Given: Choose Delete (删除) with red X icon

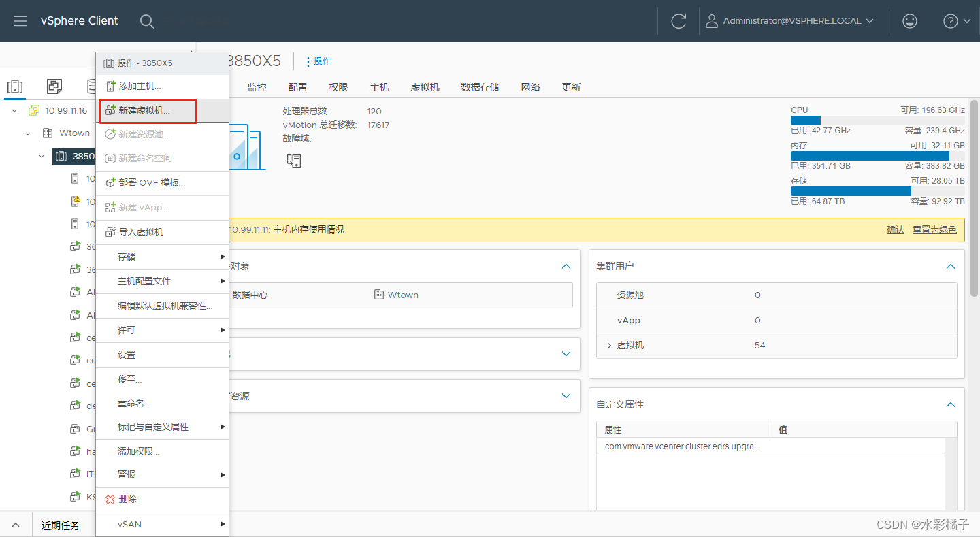Looking at the screenshot, I should (x=162, y=499).
